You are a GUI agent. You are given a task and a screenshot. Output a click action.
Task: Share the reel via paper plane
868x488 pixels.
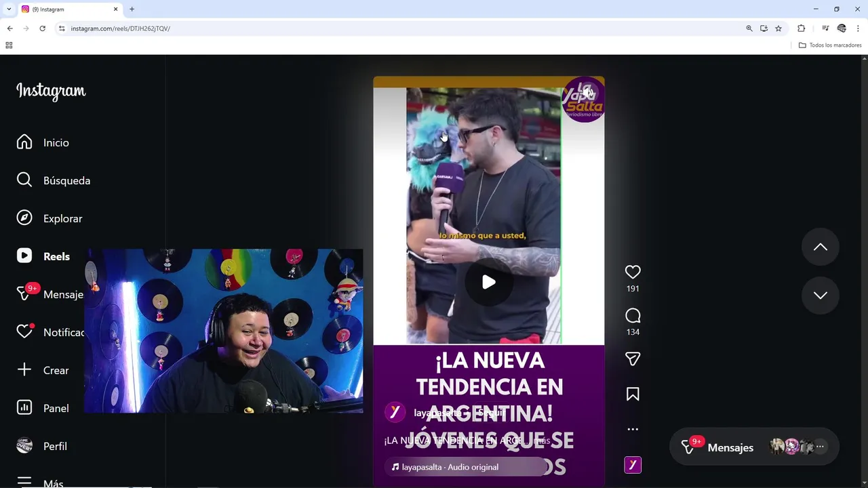(633, 359)
